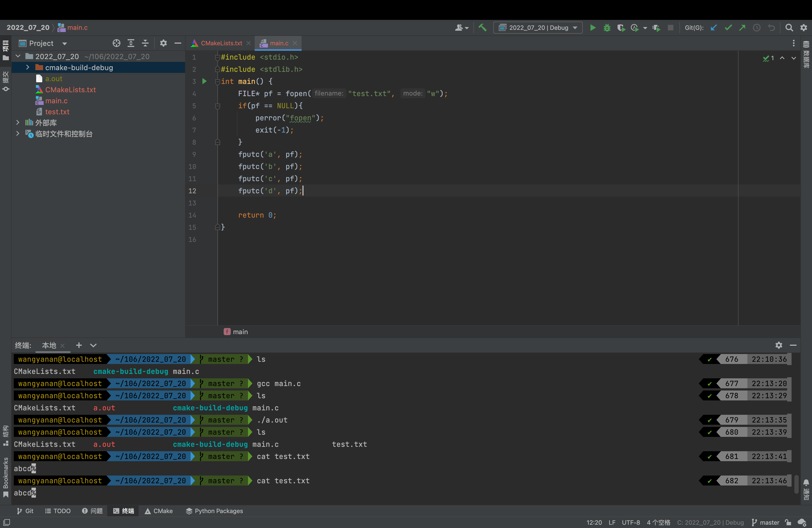This screenshot has width=812, height=528.
Task: Start debugging with the bug icon
Action: pyautogui.click(x=607, y=28)
